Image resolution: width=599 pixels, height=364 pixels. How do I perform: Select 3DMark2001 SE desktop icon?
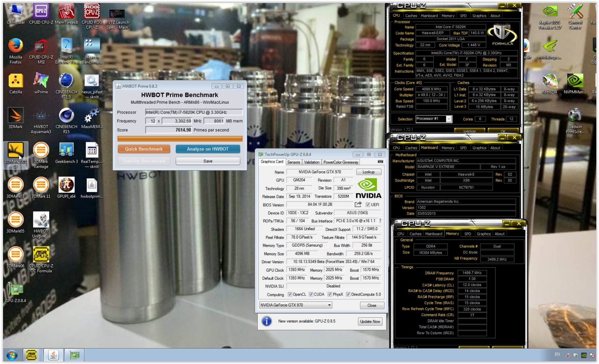[x=16, y=155]
